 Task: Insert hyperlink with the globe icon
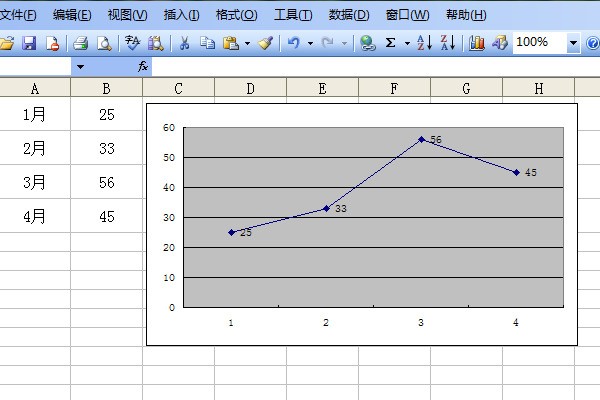pyautogui.click(x=368, y=43)
